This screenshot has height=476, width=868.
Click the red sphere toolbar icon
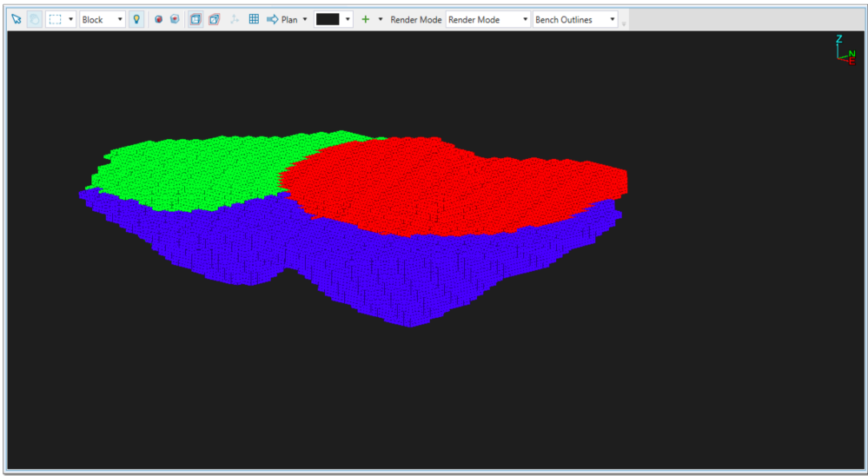(x=159, y=19)
